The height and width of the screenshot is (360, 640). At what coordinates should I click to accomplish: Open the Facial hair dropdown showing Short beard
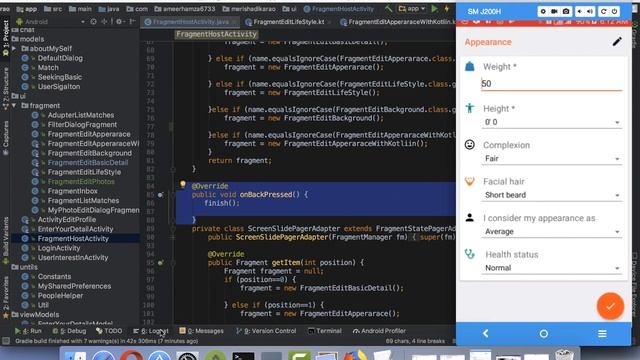(551, 195)
